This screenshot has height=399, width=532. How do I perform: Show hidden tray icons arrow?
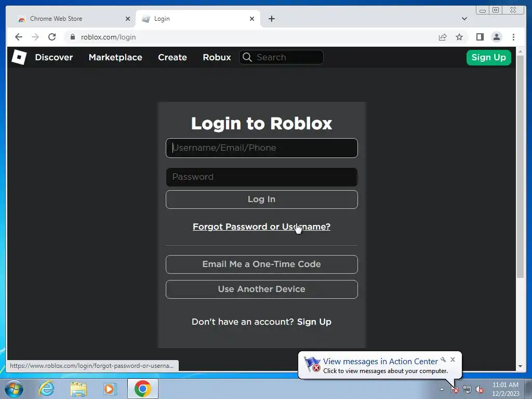(442, 389)
